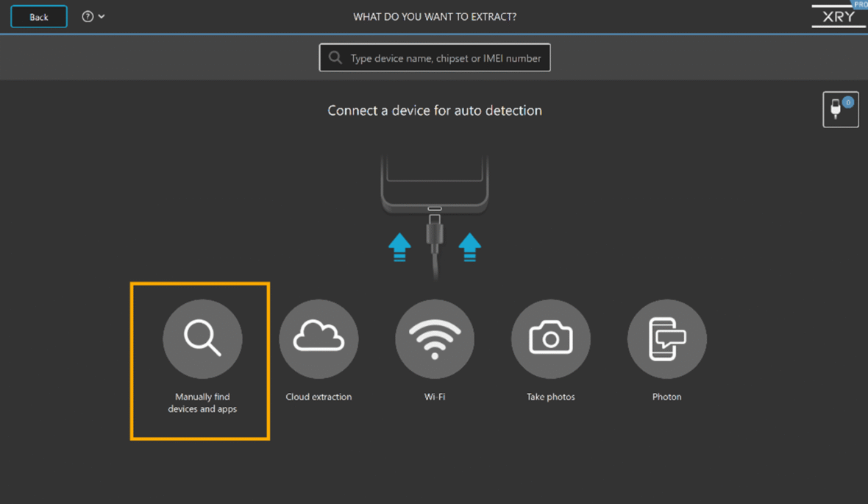
Task: Open the Take photos camera icon
Action: (551, 339)
